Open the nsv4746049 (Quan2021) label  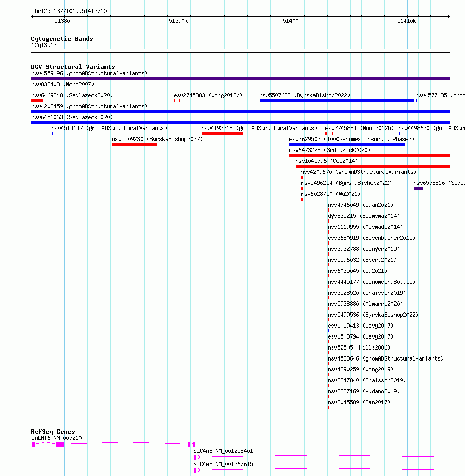click(361, 205)
